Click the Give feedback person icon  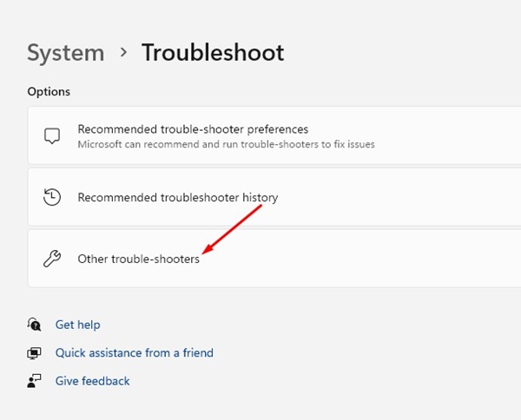(35, 381)
